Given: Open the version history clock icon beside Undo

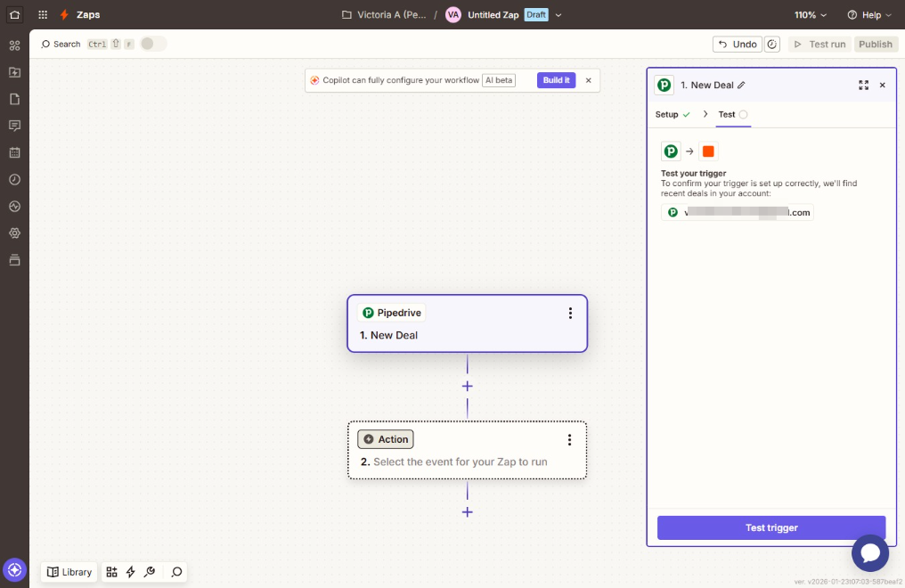Looking at the screenshot, I should [772, 45].
